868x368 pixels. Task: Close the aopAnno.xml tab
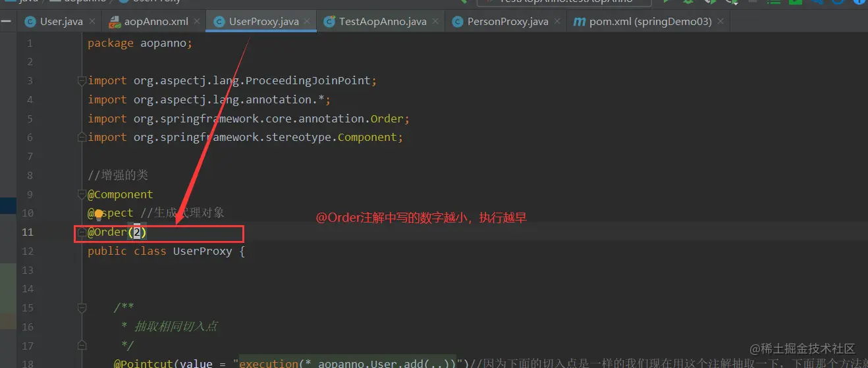pos(198,22)
